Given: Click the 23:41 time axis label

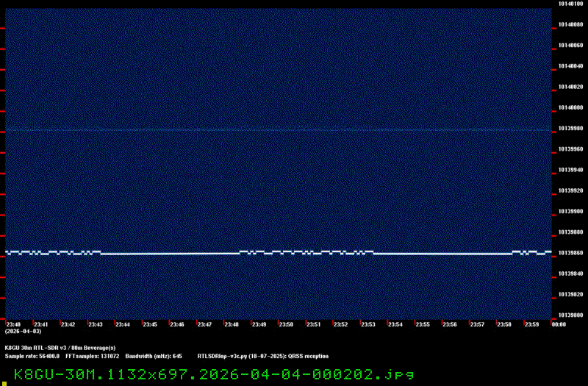Looking at the screenshot, I should click(x=41, y=324).
